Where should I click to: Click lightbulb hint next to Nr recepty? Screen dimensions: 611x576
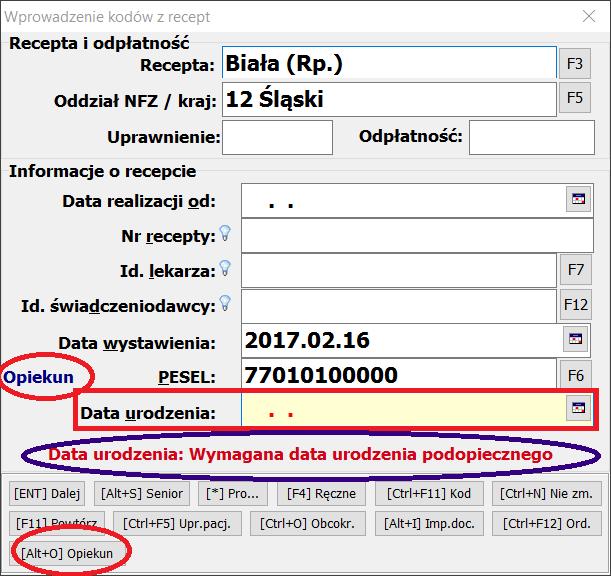click(x=225, y=233)
